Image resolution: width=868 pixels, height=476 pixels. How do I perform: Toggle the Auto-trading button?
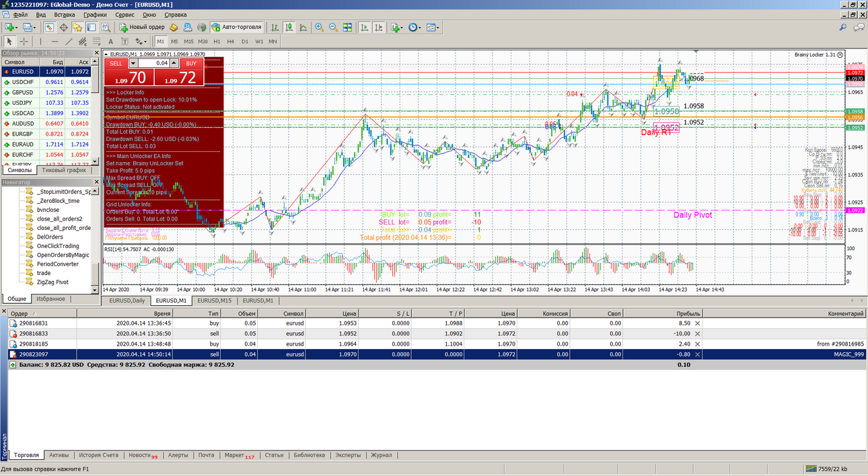click(236, 28)
